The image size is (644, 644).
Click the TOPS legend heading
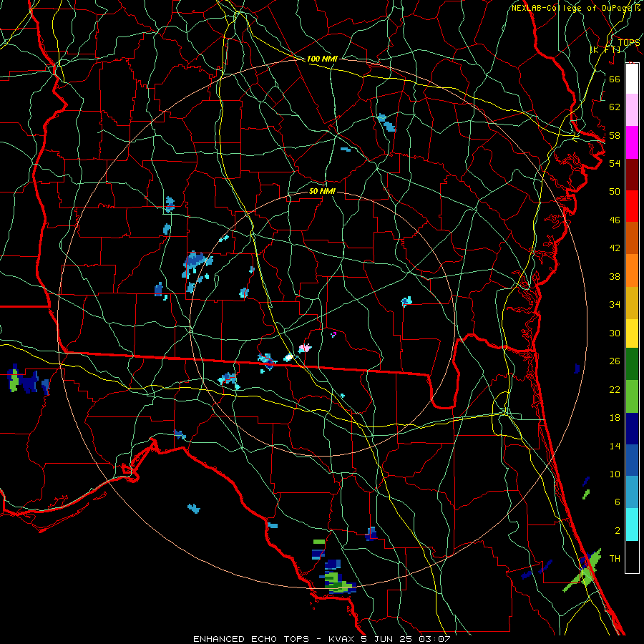[x=629, y=42]
